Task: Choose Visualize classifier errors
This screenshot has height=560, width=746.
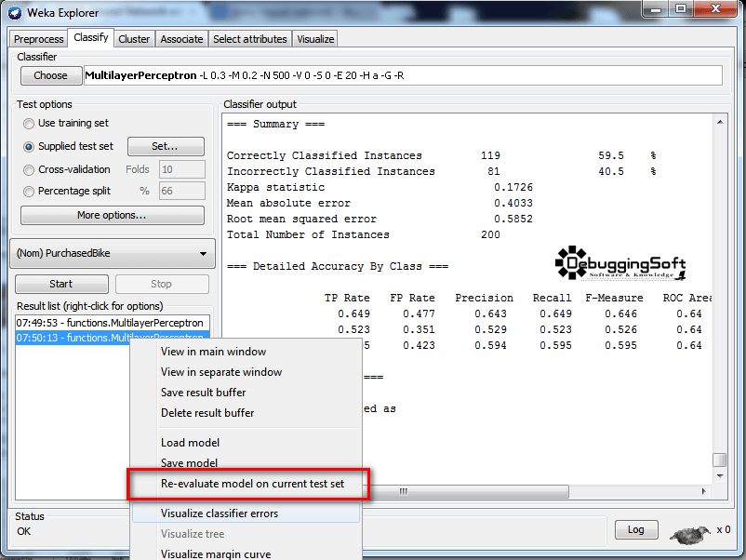Action: point(246,513)
